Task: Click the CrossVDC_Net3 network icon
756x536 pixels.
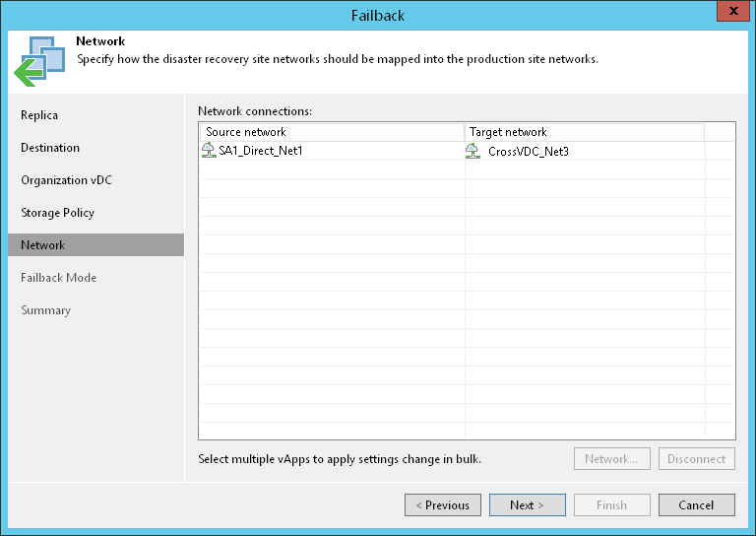Action: (x=473, y=151)
